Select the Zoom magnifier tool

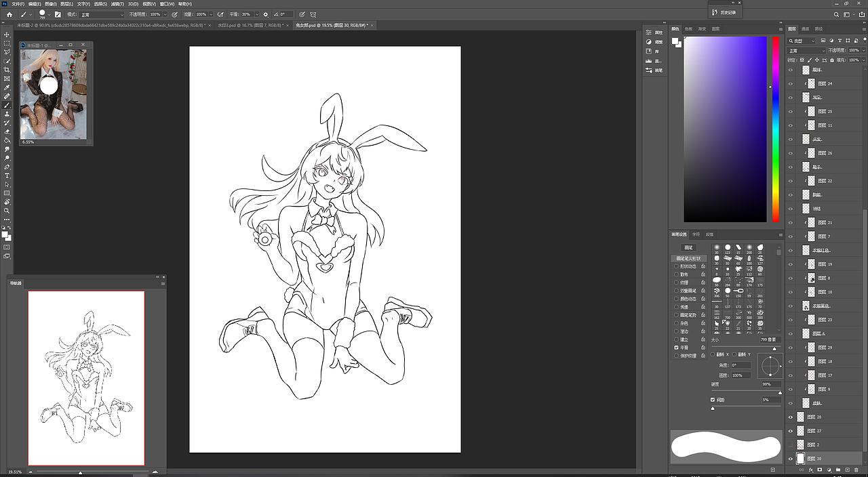pyautogui.click(x=7, y=211)
